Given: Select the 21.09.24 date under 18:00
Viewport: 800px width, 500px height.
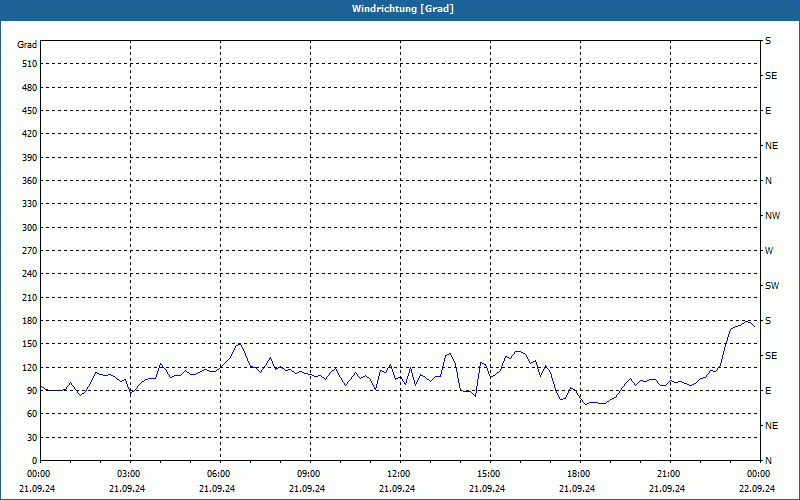Looking at the screenshot, I should [577, 489].
